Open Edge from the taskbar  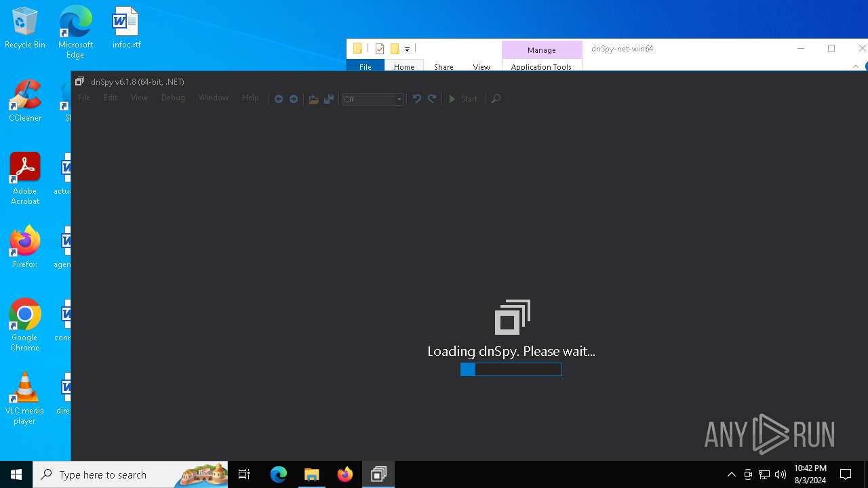pyautogui.click(x=279, y=474)
